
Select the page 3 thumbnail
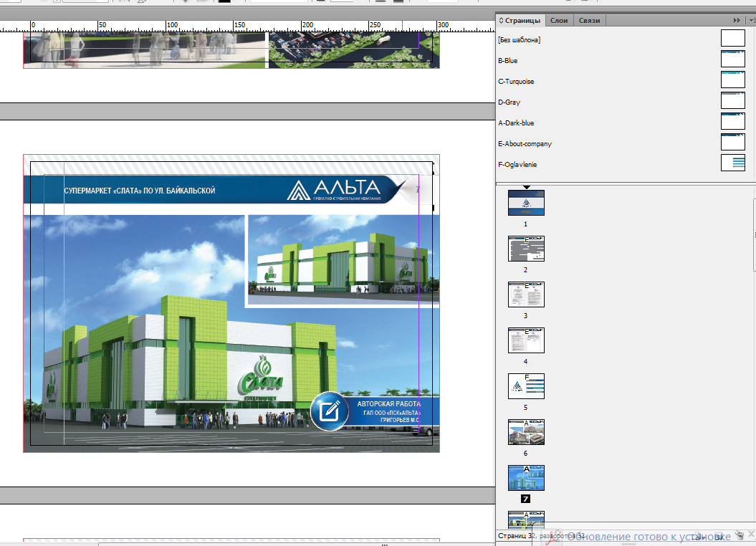tap(526, 294)
